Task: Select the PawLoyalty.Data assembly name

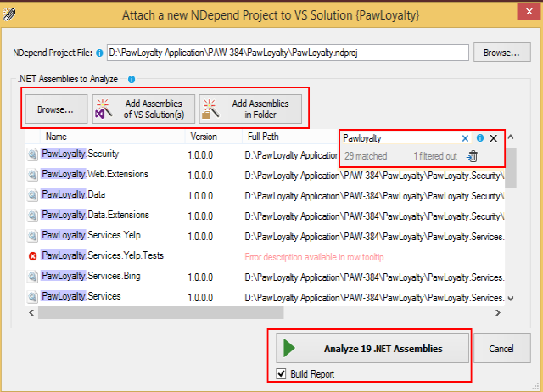Action: coord(73,194)
